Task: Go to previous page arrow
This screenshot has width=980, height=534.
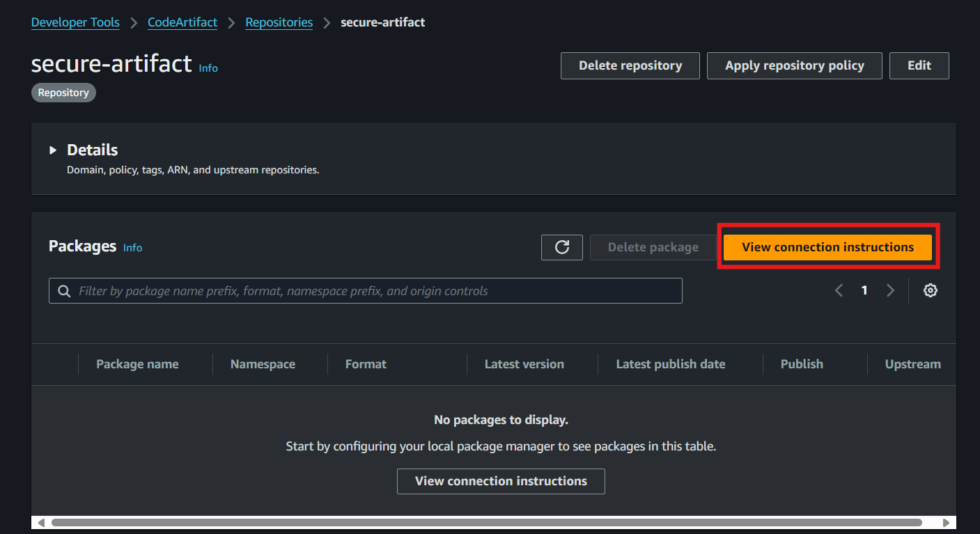Action: click(x=839, y=291)
